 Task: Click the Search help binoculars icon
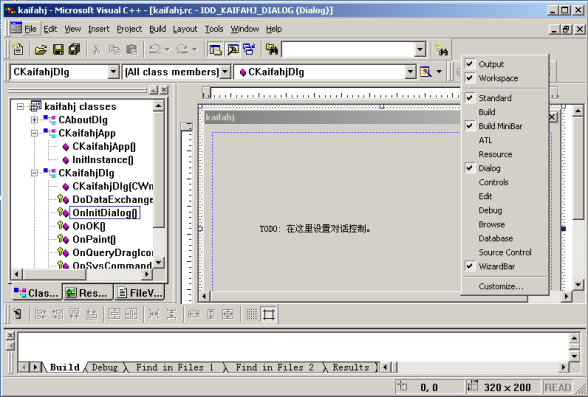[442, 49]
